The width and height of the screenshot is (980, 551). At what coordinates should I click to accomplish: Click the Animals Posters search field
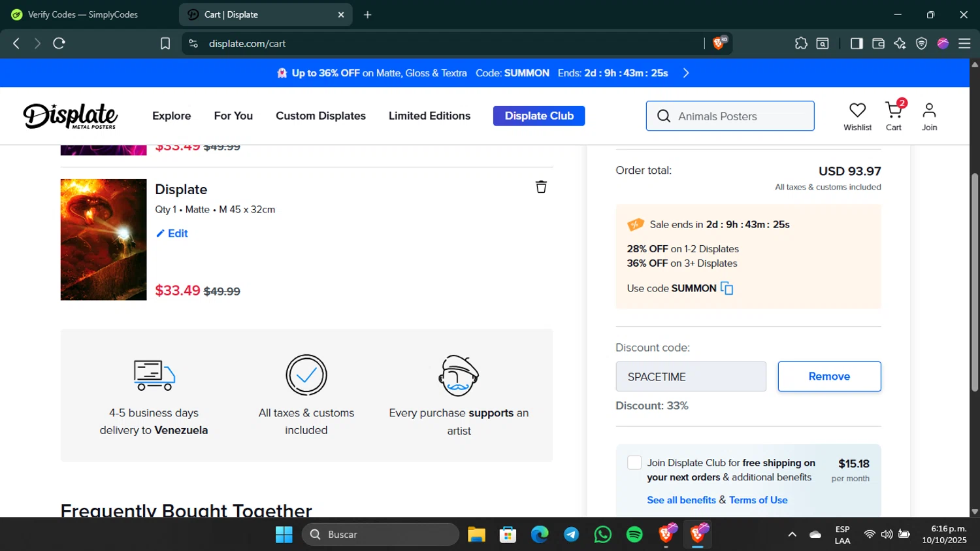tap(738, 116)
